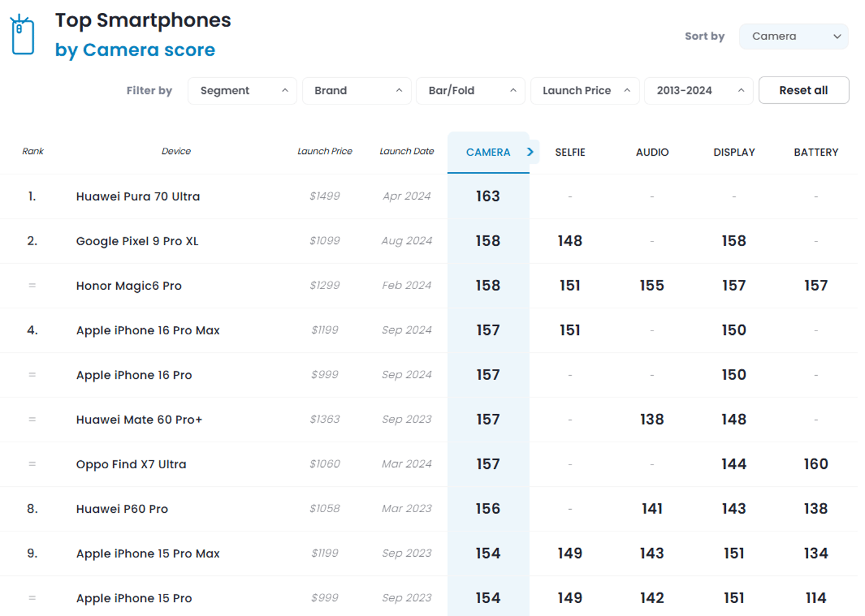Switch to the SELFIE tab
865x616 pixels.
coord(570,153)
